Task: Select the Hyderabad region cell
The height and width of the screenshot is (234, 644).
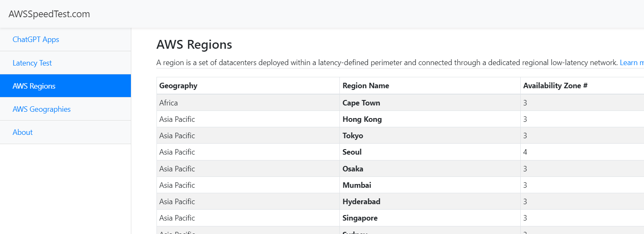Action: 361,202
